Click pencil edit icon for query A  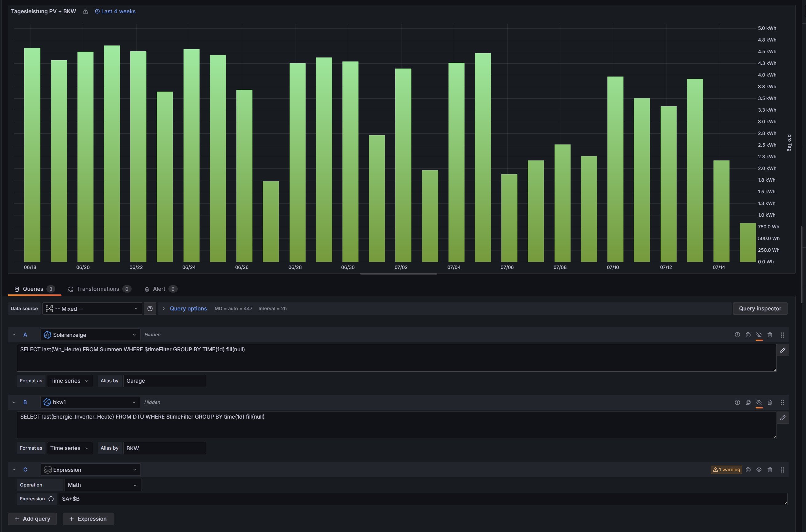point(783,350)
